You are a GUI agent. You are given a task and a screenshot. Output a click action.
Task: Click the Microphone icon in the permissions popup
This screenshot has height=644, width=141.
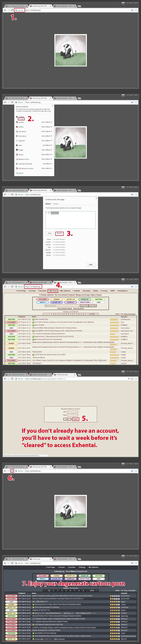[x=17, y=131]
